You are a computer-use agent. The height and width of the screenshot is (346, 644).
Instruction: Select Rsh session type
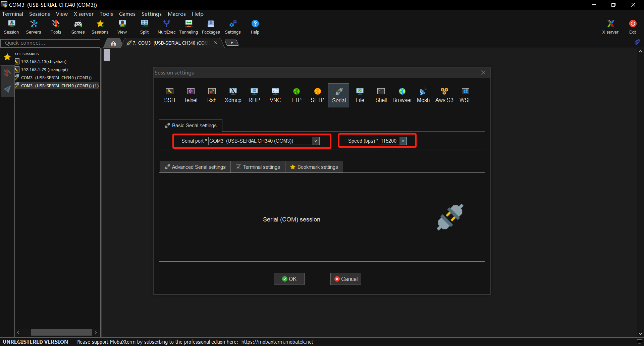coord(212,95)
